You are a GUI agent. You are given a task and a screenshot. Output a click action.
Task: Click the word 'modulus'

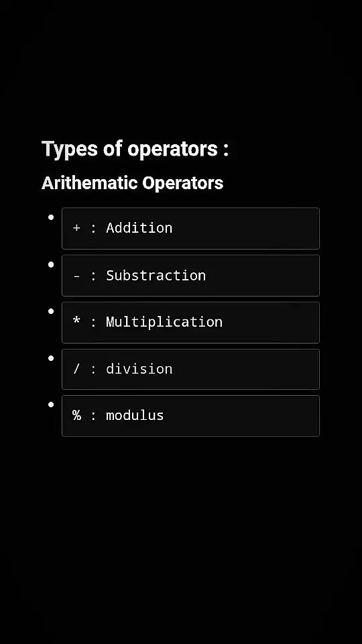135,415
